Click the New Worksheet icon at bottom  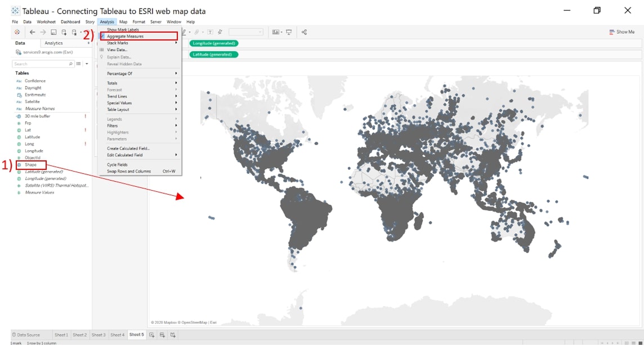pos(151,335)
